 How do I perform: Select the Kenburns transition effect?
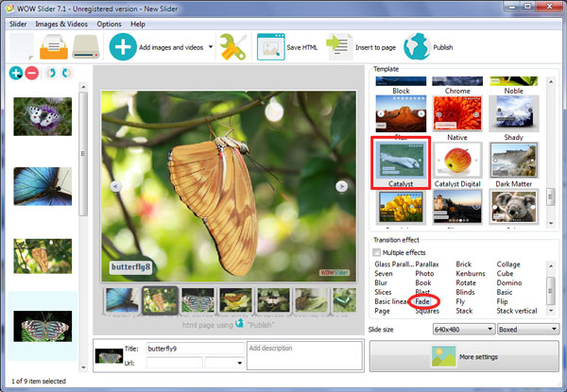pos(471,274)
